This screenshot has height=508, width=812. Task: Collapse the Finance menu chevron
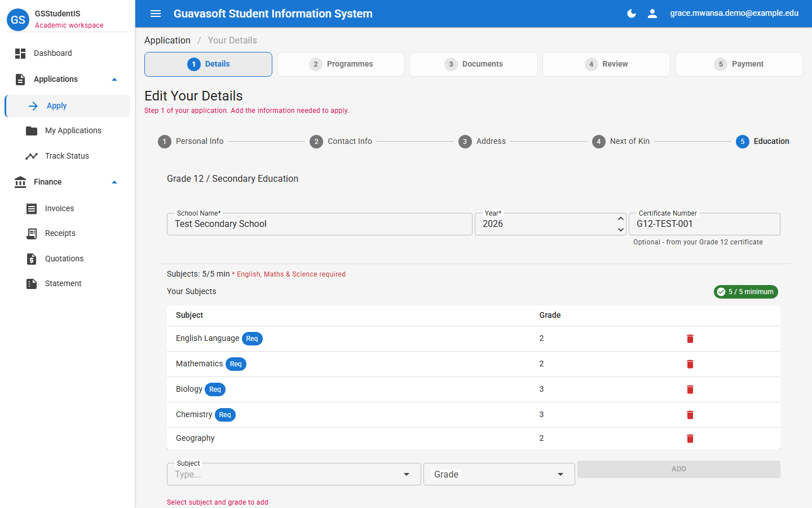(x=114, y=182)
